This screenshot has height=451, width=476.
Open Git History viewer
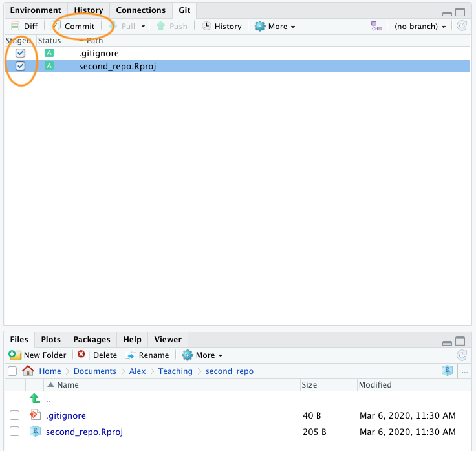221,27
